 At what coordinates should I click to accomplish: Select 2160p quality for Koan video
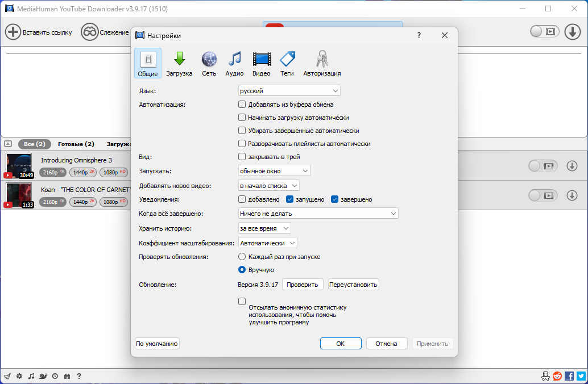[53, 202]
